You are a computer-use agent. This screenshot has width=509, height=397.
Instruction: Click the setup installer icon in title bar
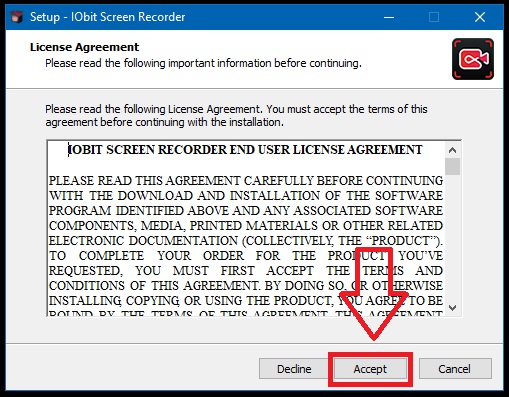pyautogui.click(x=17, y=17)
